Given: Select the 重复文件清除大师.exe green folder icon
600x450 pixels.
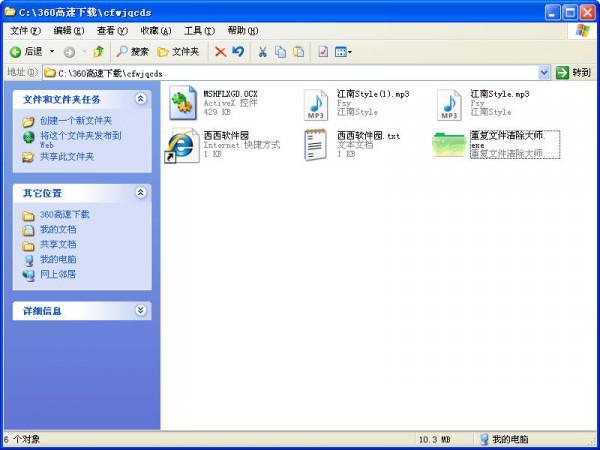Looking at the screenshot, I should [x=449, y=145].
